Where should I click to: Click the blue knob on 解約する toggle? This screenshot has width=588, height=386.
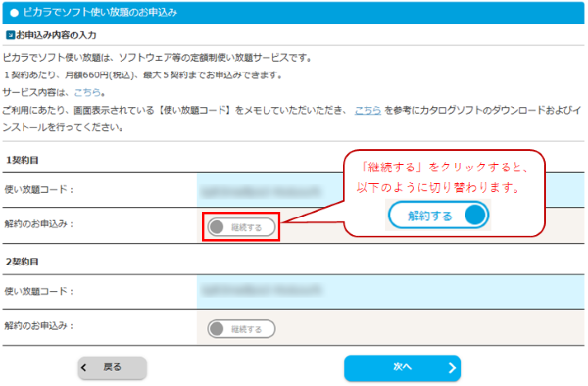point(475,215)
